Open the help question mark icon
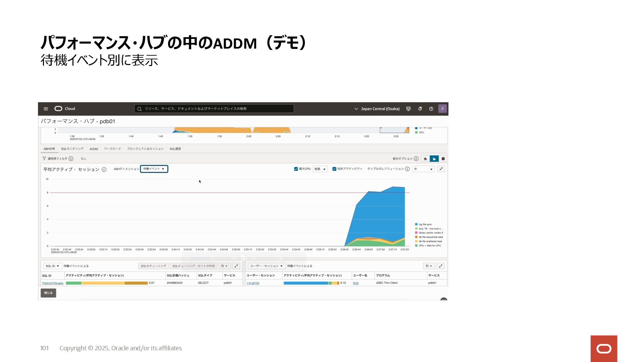Viewport: 644px width, 362px height. point(431,109)
